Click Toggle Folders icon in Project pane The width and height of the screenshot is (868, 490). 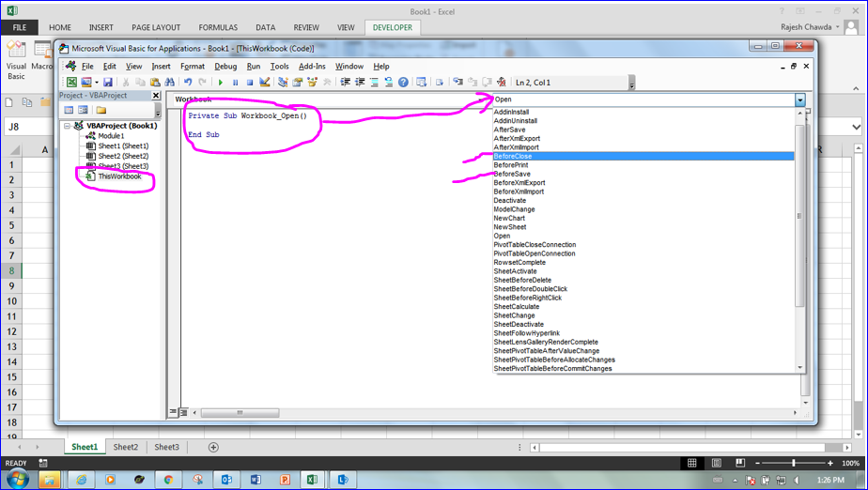tap(101, 110)
